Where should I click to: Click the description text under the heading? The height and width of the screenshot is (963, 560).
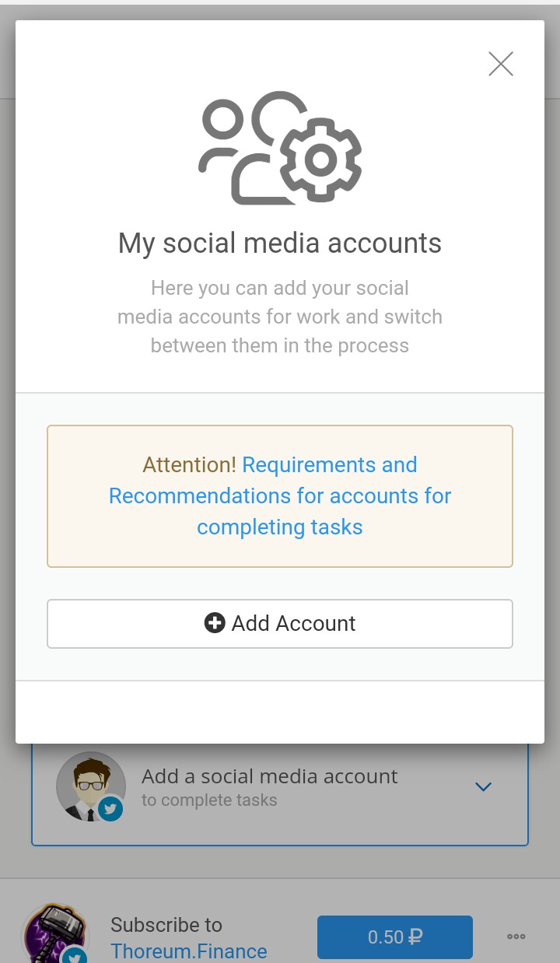tap(280, 317)
